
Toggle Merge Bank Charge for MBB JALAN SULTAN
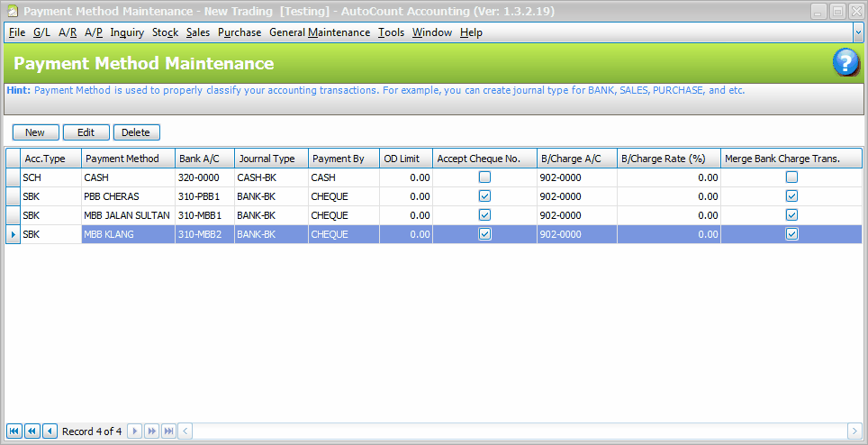pos(791,215)
